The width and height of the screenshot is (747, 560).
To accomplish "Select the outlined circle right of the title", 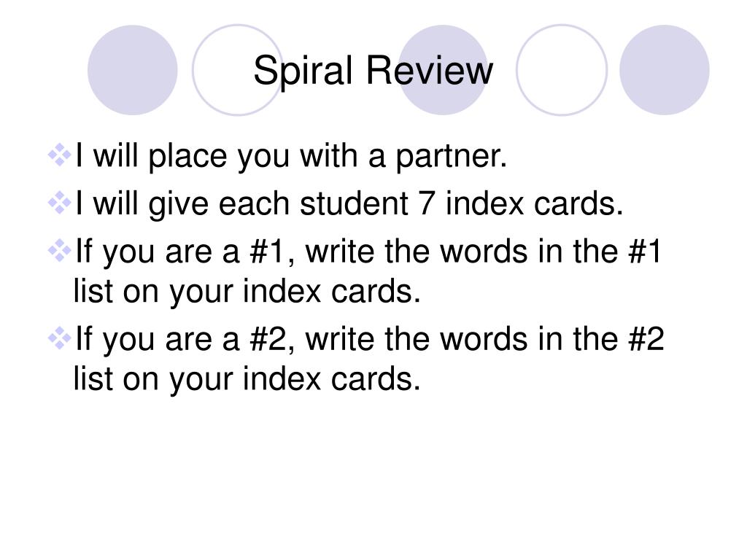I will click(x=562, y=70).
